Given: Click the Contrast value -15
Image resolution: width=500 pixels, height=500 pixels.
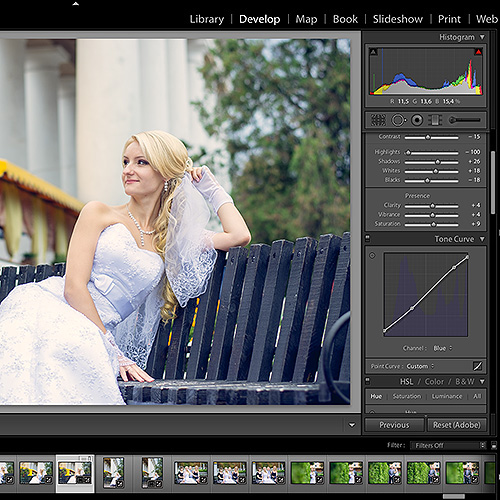Looking at the screenshot, I should (474, 137).
